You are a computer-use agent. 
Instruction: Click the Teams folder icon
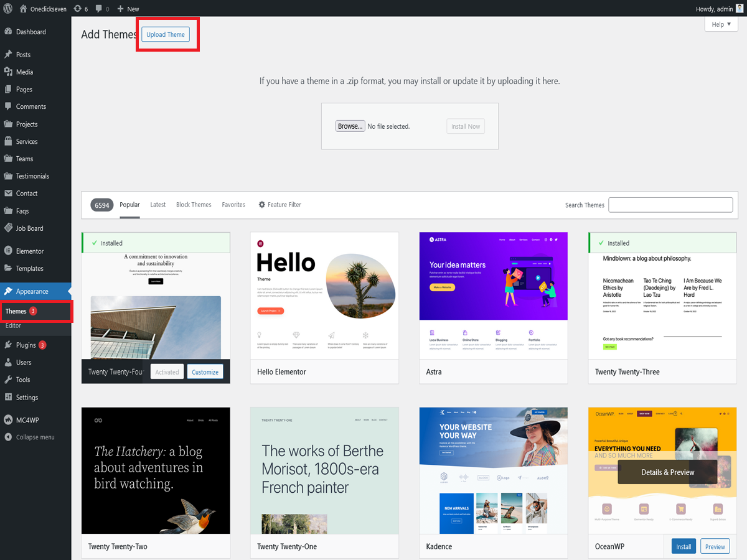pos(8,159)
